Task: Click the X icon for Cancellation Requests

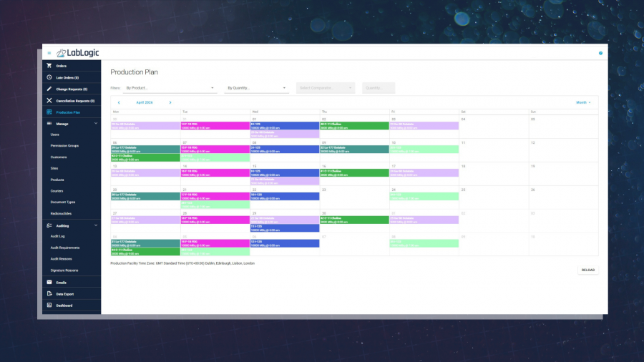Action: (x=49, y=101)
